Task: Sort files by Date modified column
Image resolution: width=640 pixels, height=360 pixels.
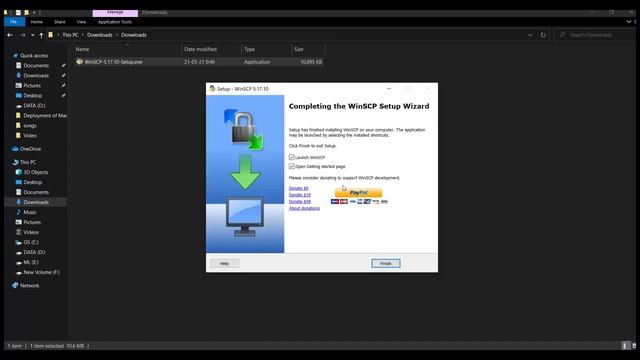Action: click(x=211, y=49)
